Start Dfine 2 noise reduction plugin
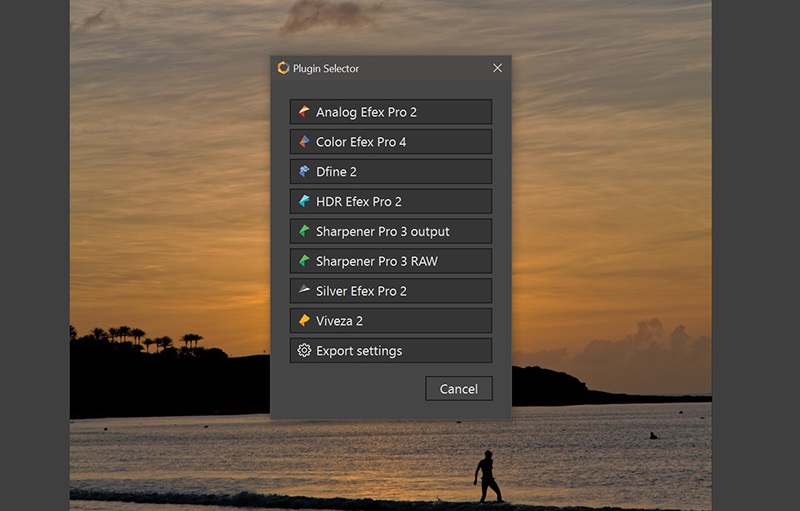The height and width of the screenshot is (511, 800). [390, 172]
